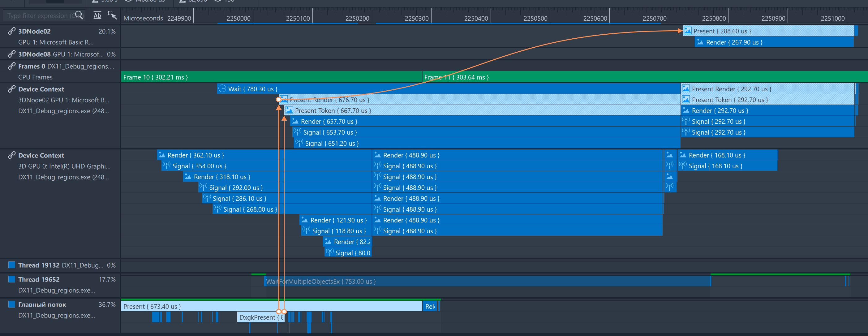The width and height of the screenshot is (868, 336).
Task: Select the Frame 11 { 303.64 ms } bar
Action: click(x=645, y=77)
